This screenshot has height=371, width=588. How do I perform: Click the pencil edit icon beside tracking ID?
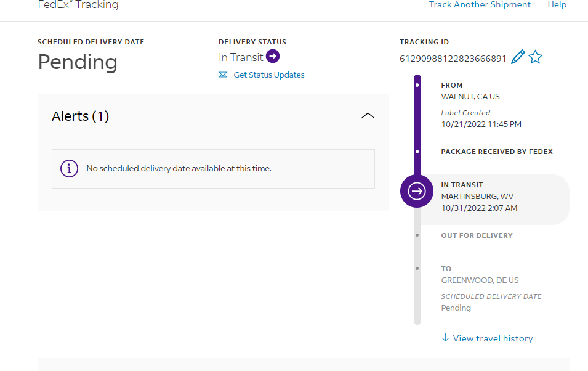tap(518, 58)
